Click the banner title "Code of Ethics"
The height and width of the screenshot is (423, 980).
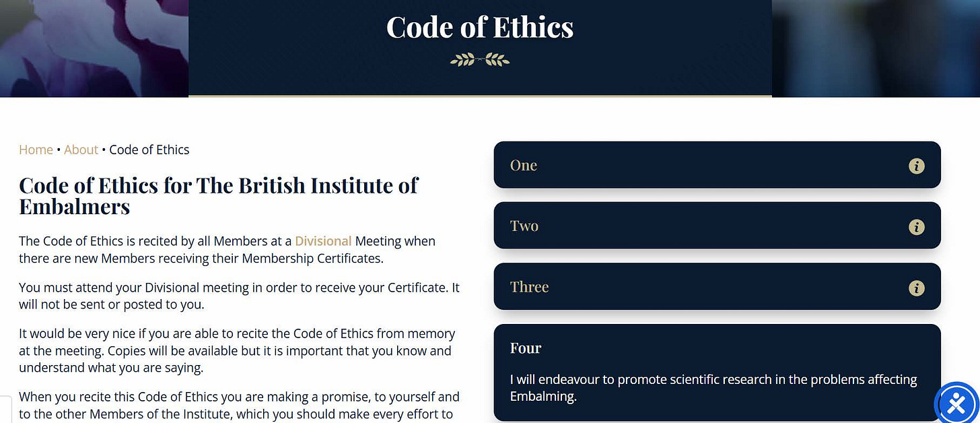(x=480, y=27)
